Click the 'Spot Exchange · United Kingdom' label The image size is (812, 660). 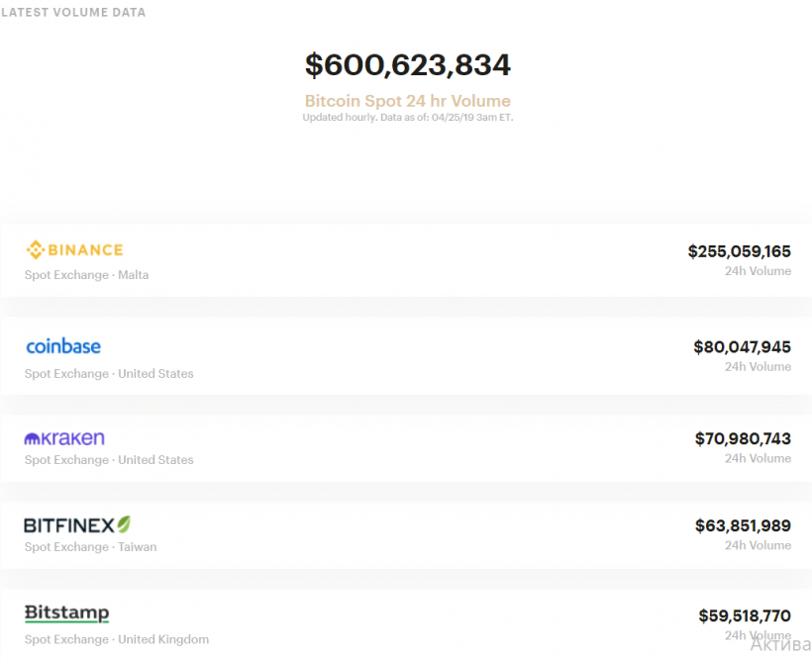click(x=117, y=639)
